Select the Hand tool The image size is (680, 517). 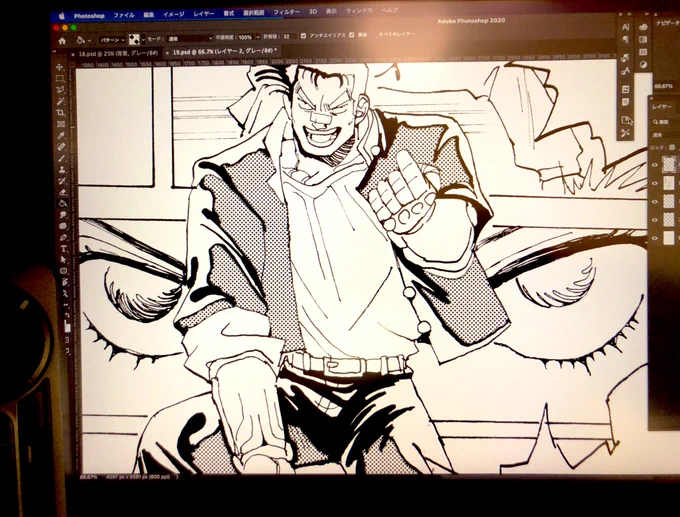(x=65, y=282)
